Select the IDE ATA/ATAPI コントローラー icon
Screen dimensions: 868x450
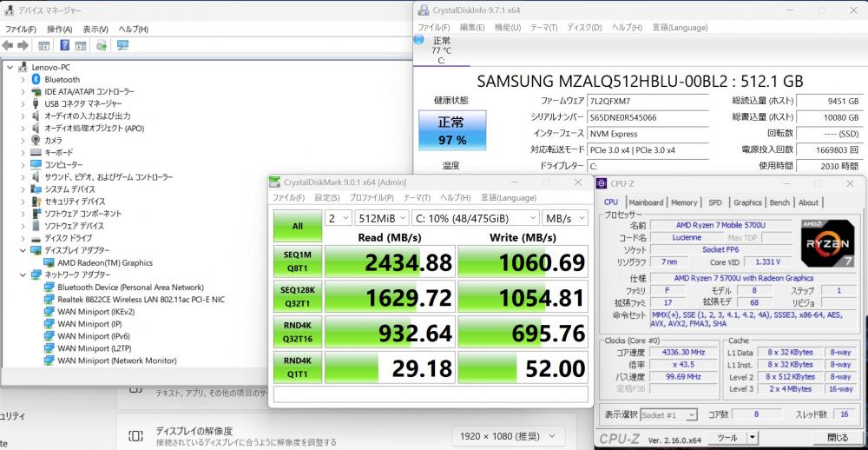tap(36, 91)
